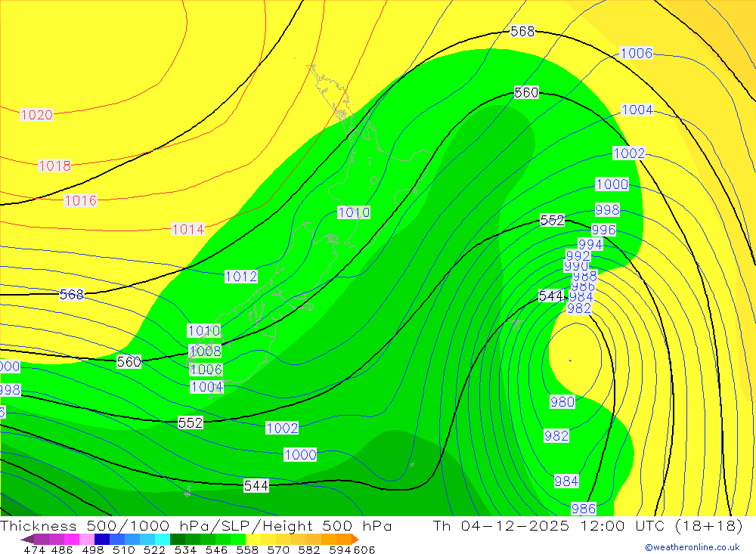
Task: Pick the bright magenta legend swatch
Action: point(72,539)
